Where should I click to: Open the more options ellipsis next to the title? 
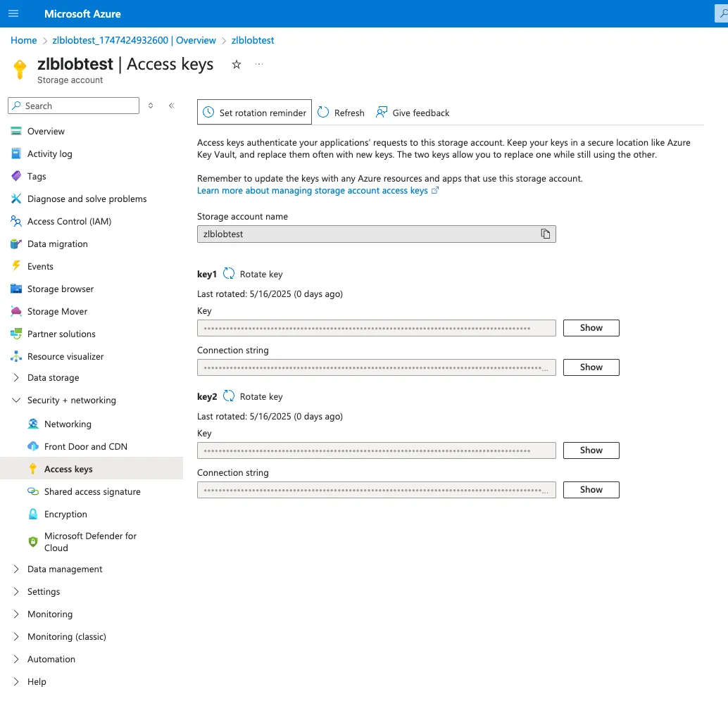coord(259,64)
